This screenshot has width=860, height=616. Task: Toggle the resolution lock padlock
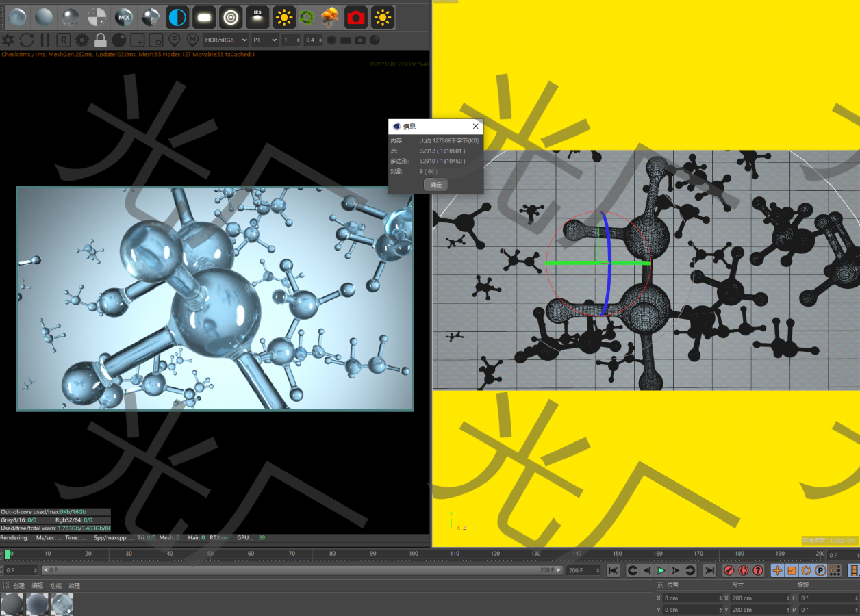click(x=100, y=40)
